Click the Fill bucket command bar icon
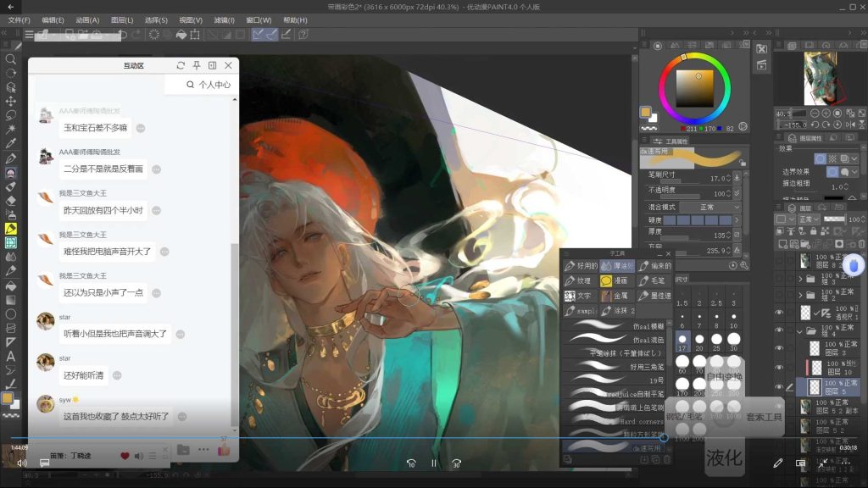Screen dimensions: 868x488 (181, 34)
